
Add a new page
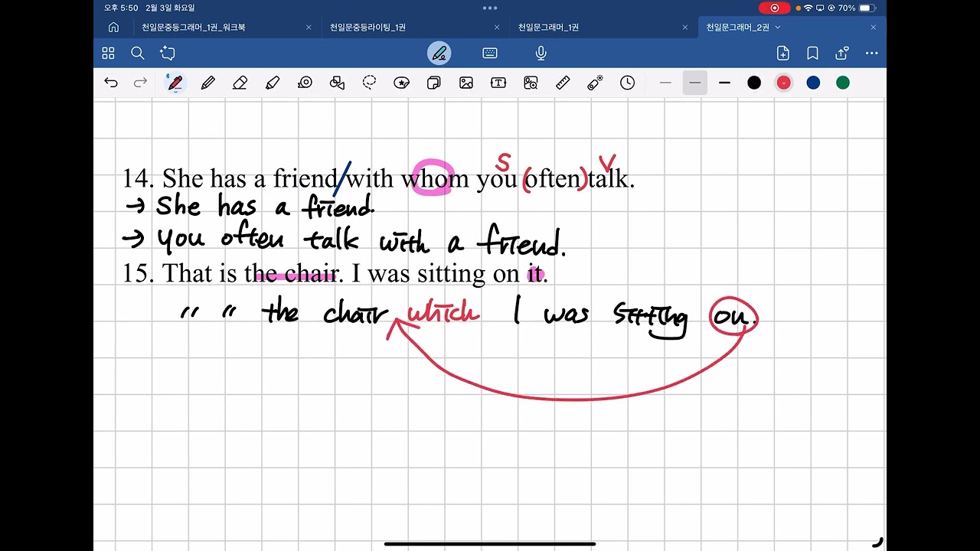click(782, 53)
